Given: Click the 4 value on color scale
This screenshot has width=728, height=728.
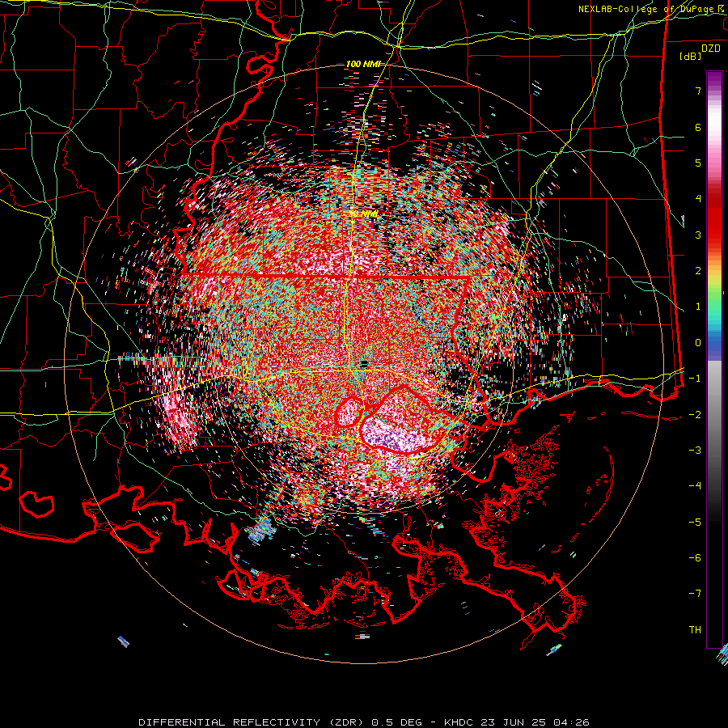Looking at the screenshot, I should [698, 199].
